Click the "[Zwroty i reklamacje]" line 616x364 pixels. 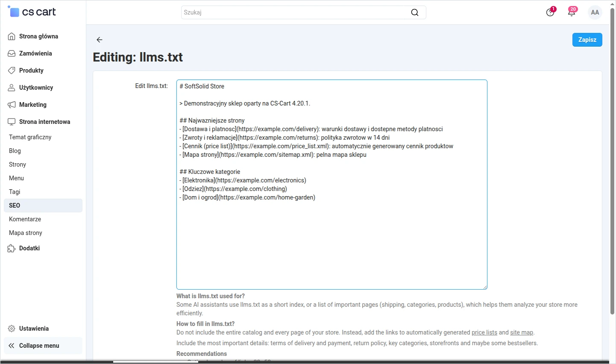point(285,138)
